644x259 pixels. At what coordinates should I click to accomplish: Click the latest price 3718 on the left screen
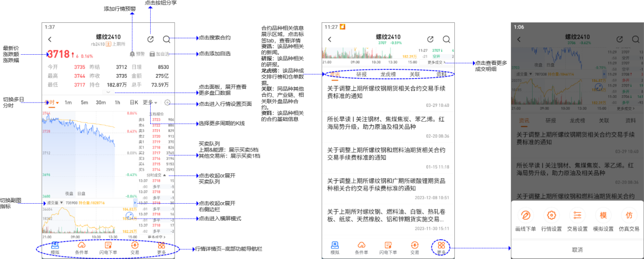[59, 54]
